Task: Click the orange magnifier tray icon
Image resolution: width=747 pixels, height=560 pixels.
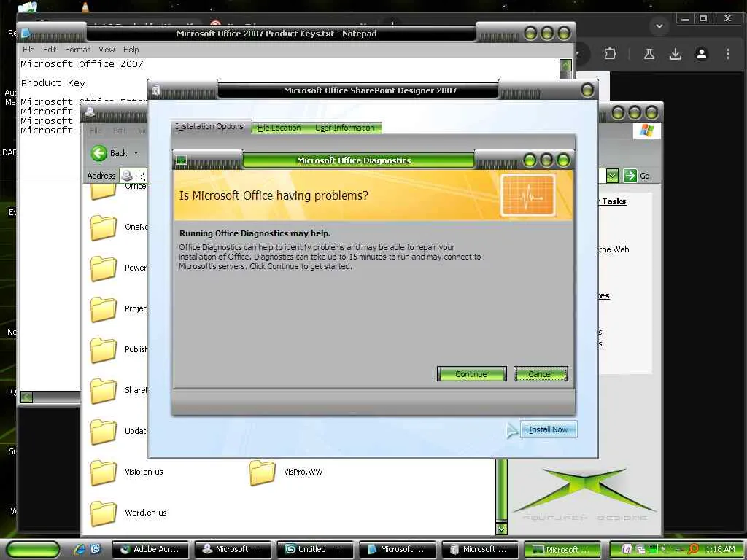Action: (693, 549)
